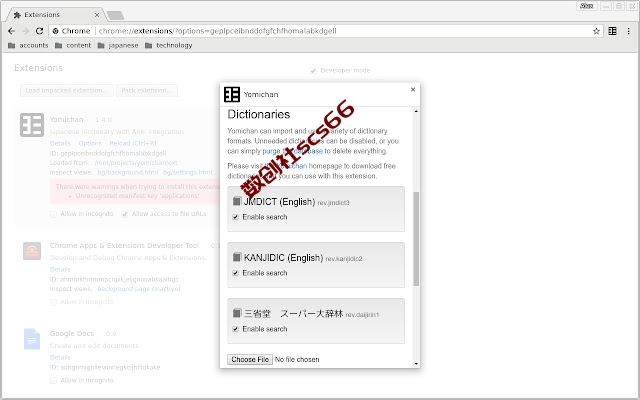Open the content bookmarks folder

tap(73, 45)
